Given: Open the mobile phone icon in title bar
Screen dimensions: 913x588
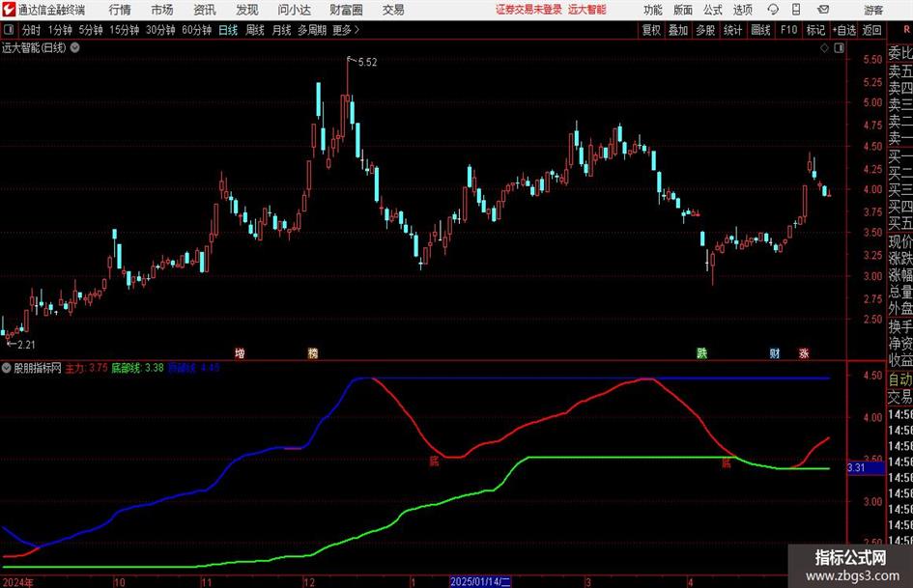Looking at the screenshot, I should [x=796, y=10].
